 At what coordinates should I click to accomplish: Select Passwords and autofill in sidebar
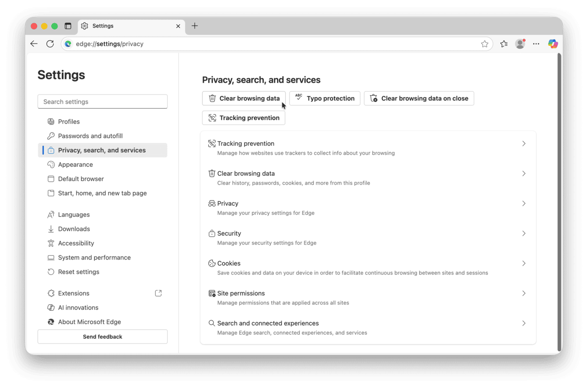[x=90, y=136]
